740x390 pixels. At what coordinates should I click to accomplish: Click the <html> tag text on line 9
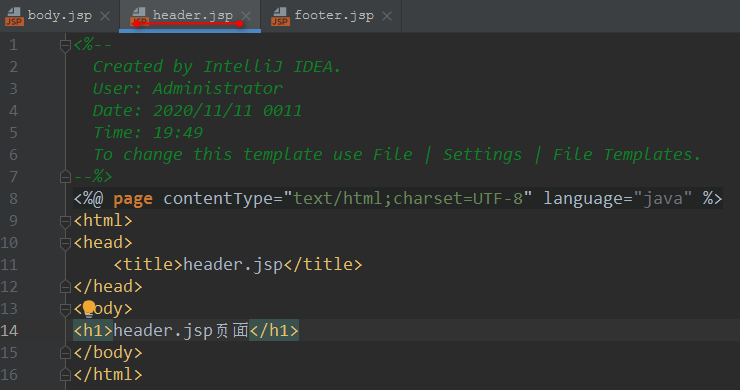click(x=103, y=220)
